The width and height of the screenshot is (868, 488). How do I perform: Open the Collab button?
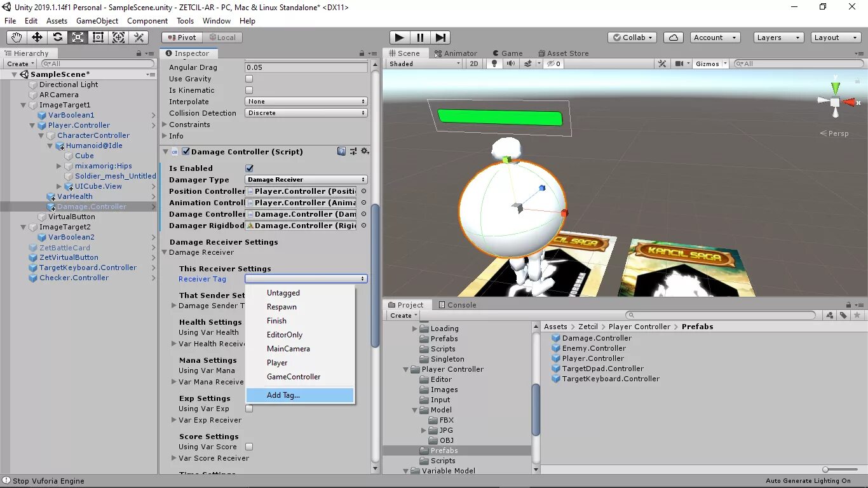(x=634, y=37)
